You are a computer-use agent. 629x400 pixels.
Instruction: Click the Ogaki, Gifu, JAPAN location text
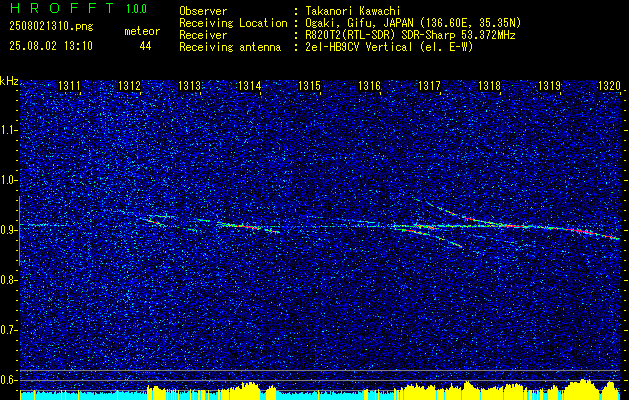point(412,23)
